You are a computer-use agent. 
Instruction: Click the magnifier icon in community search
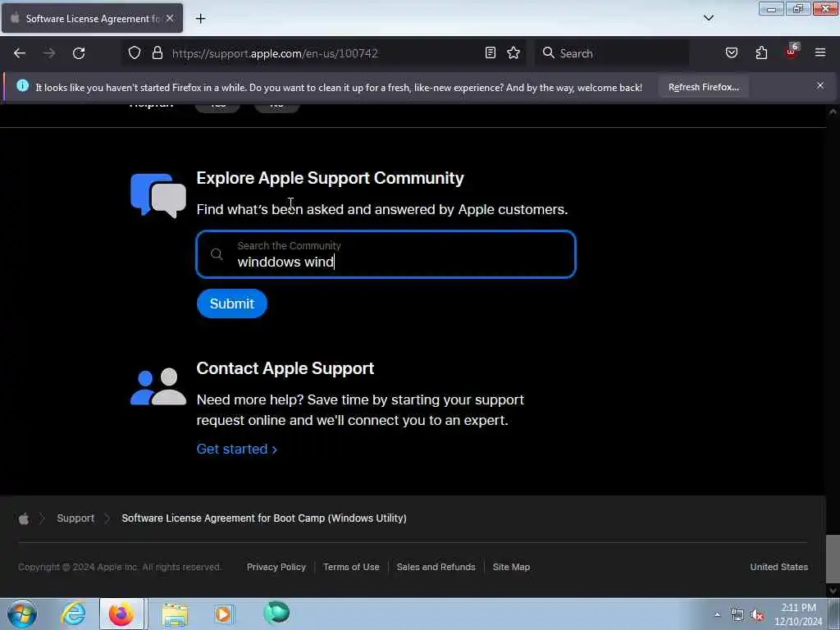click(217, 254)
